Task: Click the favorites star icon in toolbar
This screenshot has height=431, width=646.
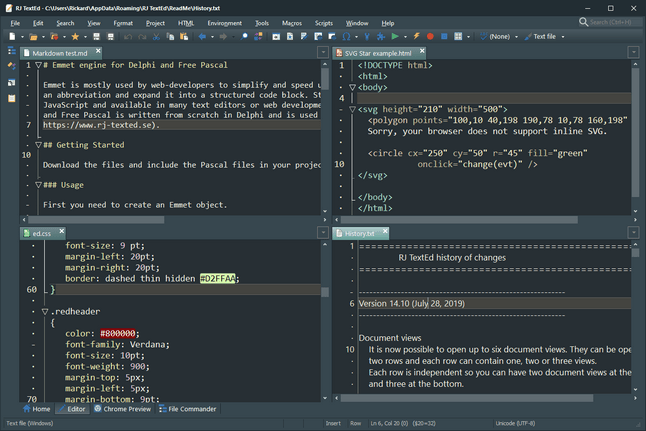Action: click(74, 37)
